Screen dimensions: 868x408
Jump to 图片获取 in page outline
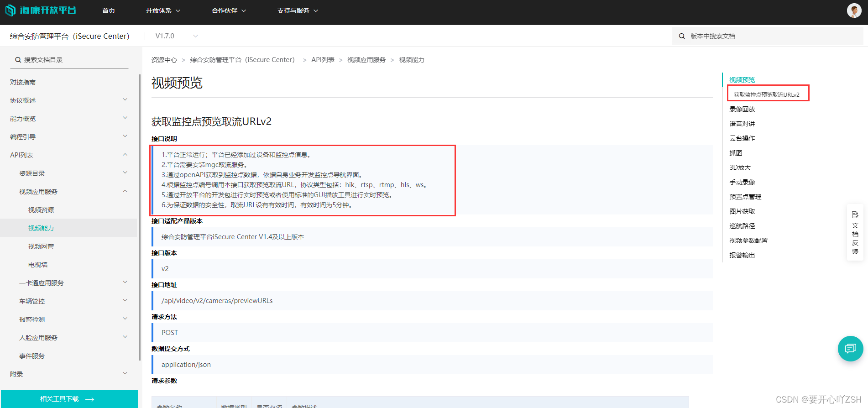point(742,211)
